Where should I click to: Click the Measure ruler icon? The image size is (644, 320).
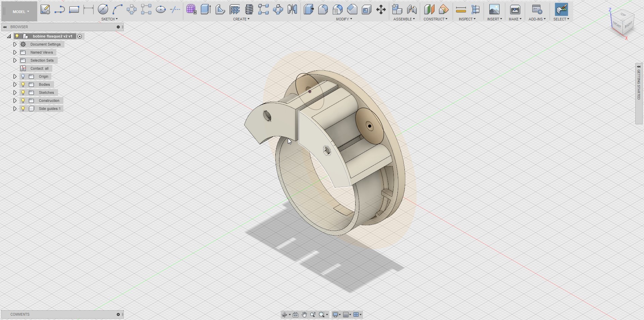[x=461, y=9]
